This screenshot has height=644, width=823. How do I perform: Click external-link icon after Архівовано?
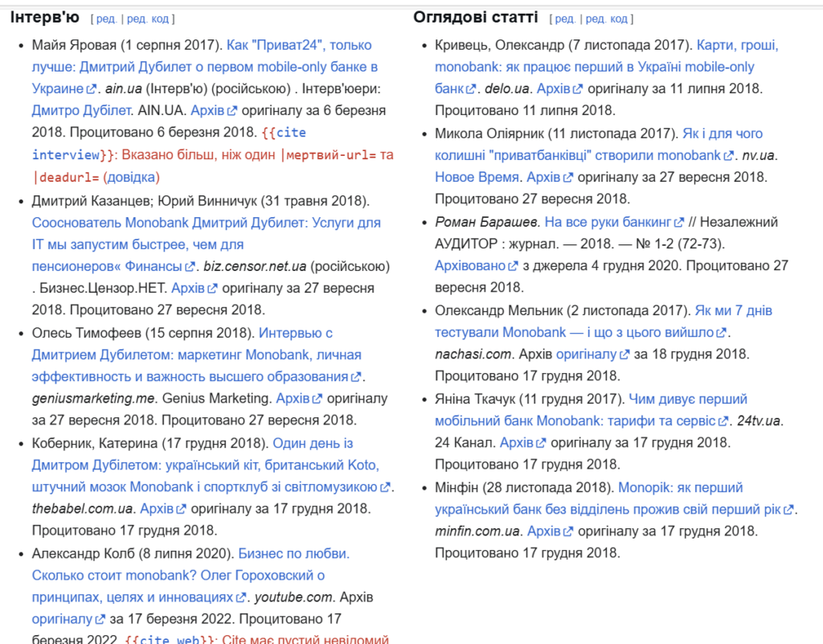(x=513, y=267)
